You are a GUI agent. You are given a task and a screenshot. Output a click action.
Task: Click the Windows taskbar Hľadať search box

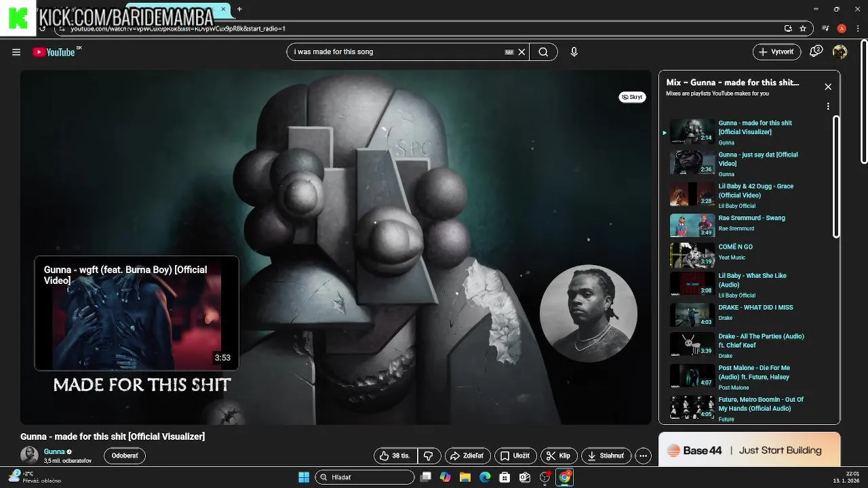(x=366, y=477)
